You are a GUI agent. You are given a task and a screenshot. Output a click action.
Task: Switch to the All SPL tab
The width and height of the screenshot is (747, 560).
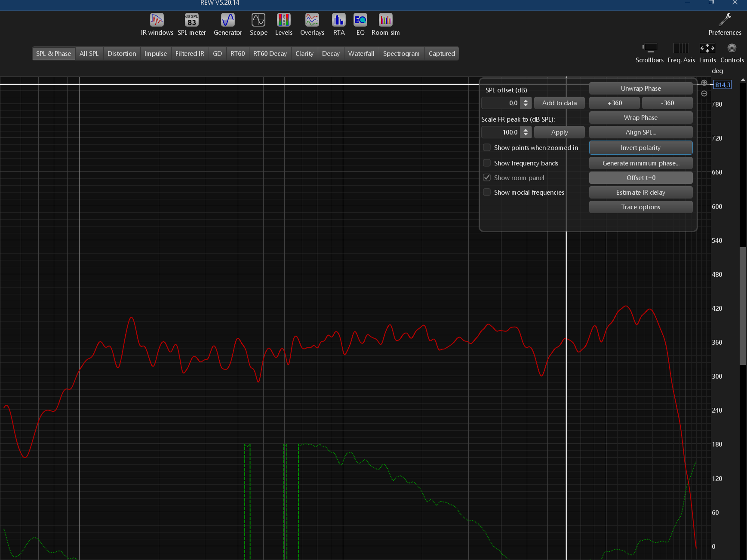click(89, 54)
